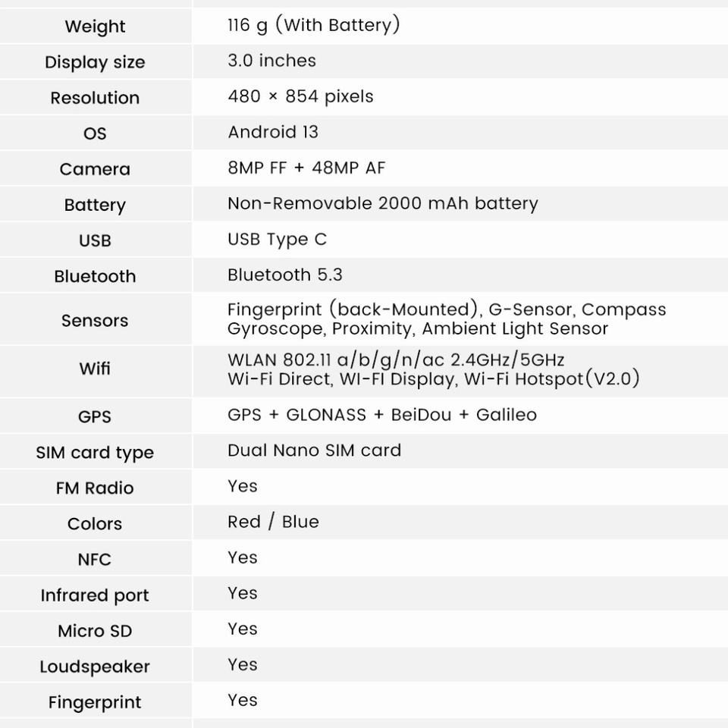Click the 'SIM card type' label
The height and width of the screenshot is (728, 728).
point(95,453)
